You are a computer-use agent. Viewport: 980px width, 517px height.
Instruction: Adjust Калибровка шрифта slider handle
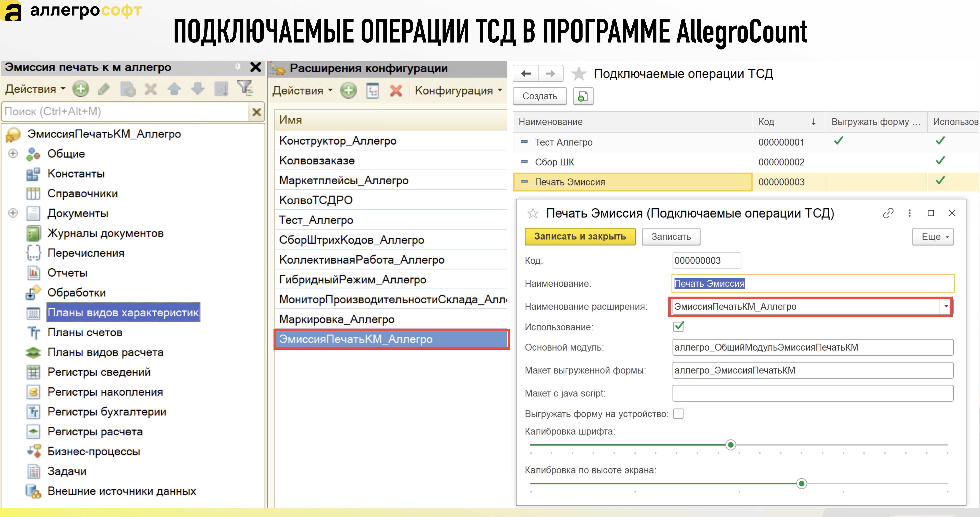[x=730, y=445]
